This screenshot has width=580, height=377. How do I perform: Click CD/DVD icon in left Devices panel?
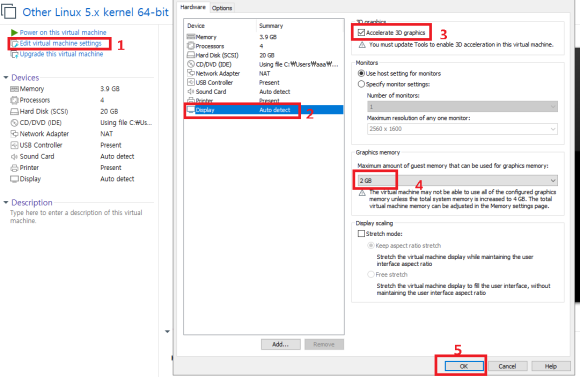coord(14,122)
